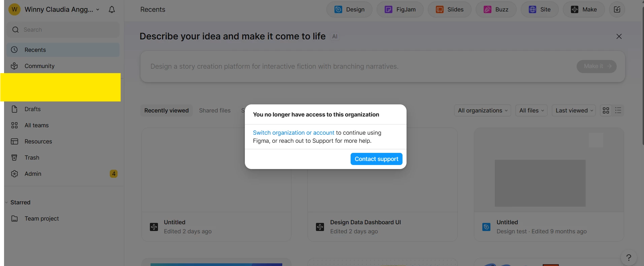The width and height of the screenshot is (644, 266).
Task: Open the All files filter dropdown
Action: [x=532, y=110]
